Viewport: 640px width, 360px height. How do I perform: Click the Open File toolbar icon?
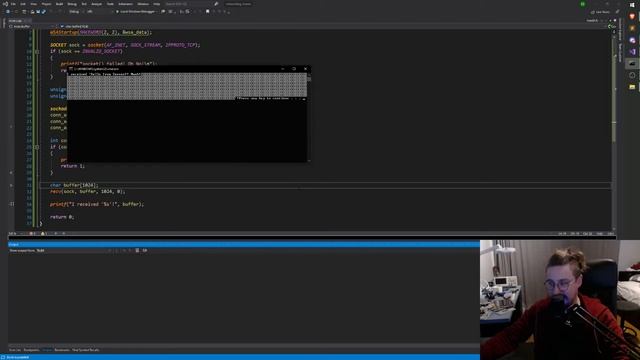tap(33, 12)
